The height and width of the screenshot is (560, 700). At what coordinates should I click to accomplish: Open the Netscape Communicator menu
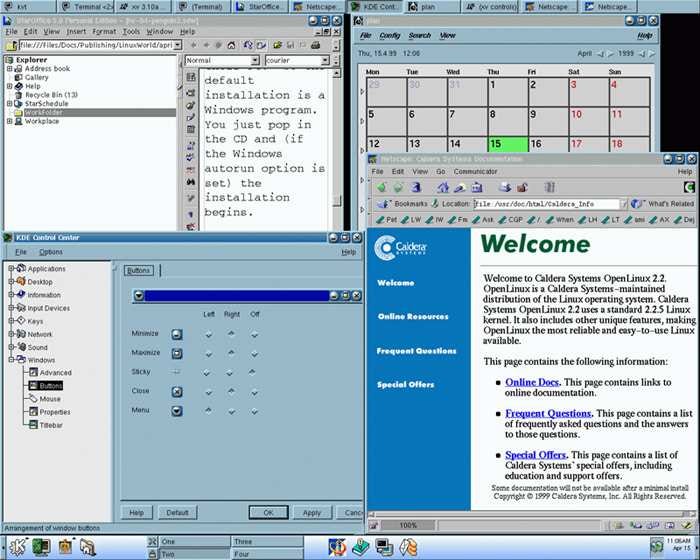(475, 171)
